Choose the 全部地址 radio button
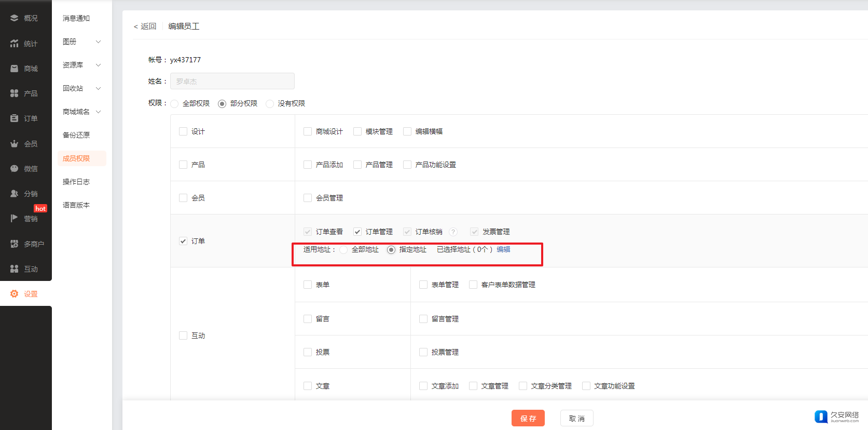 click(x=343, y=250)
